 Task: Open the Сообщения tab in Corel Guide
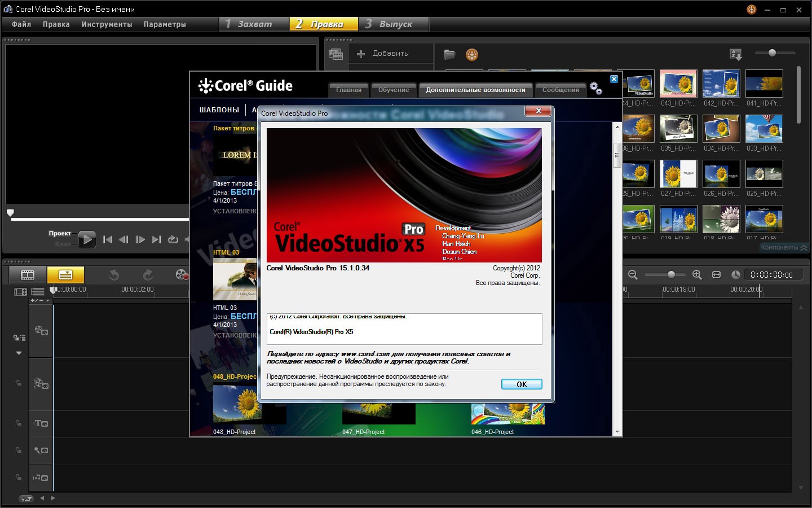pyautogui.click(x=561, y=90)
